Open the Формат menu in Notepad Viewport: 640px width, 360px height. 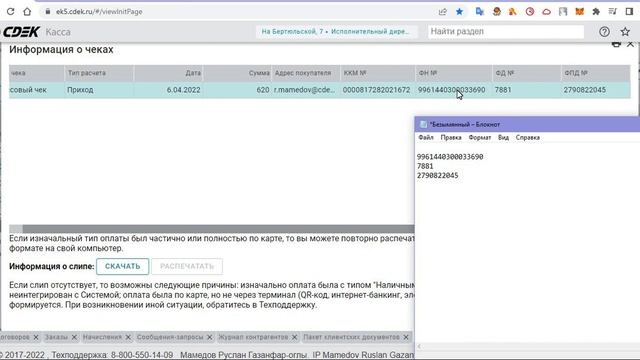point(480,138)
